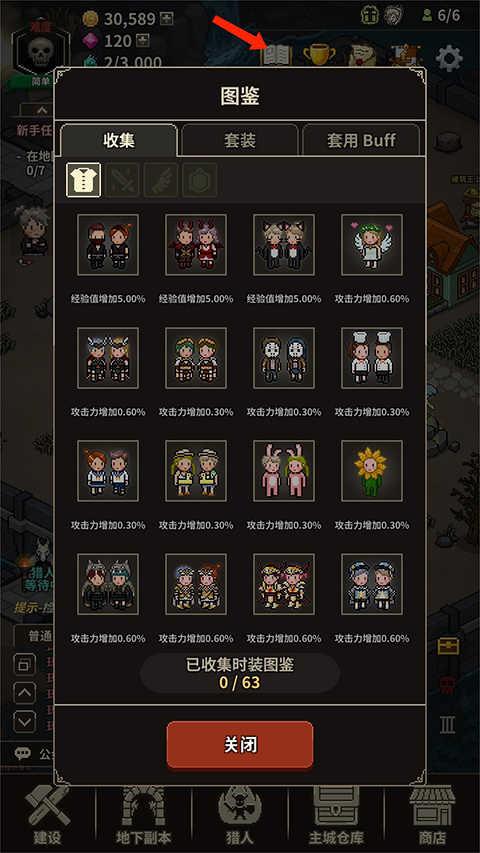Select the hexagon filter icon
The width and height of the screenshot is (480, 853).
(x=200, y=180)
